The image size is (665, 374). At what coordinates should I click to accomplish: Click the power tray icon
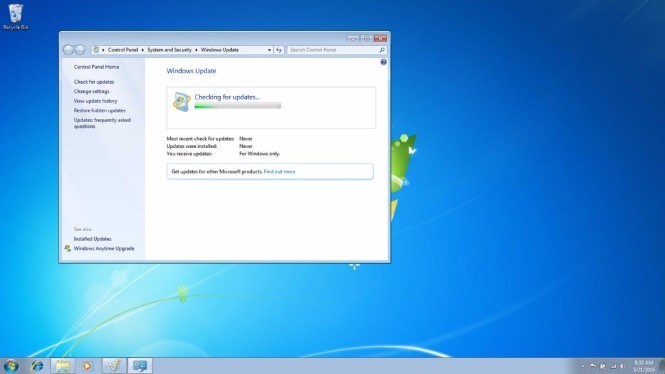[603, 366]
